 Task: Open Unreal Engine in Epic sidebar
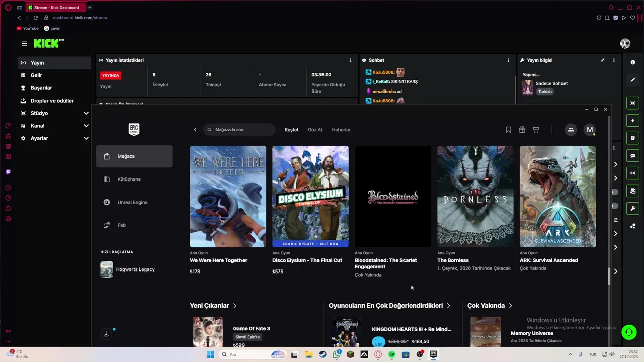coord(134,202)
